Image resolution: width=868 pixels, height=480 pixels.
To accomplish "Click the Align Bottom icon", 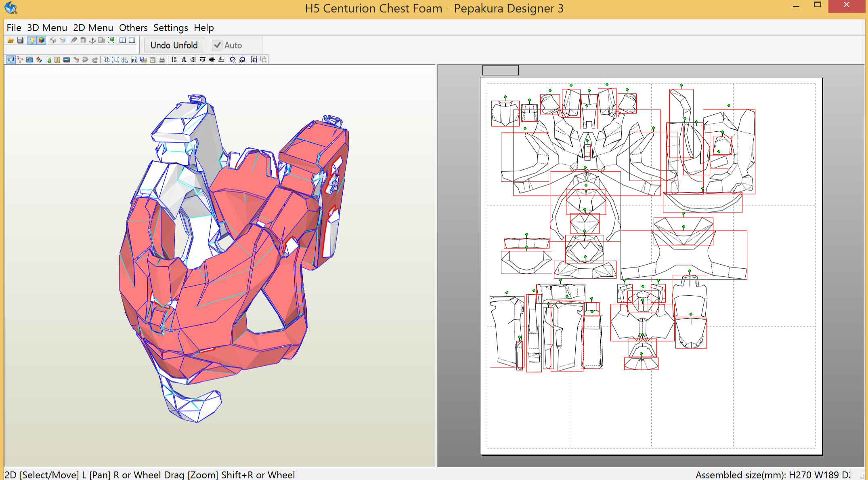I will [x=221, y=60].
